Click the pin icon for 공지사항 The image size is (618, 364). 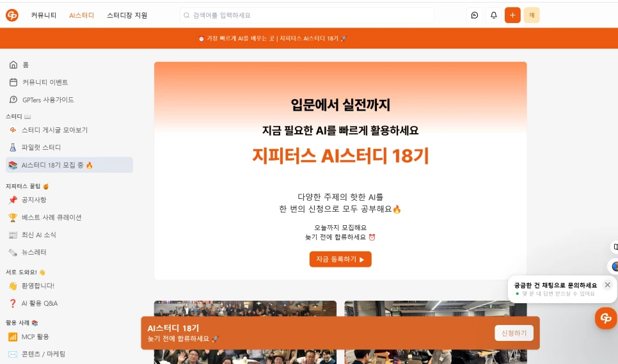click(x=13, y=200)
